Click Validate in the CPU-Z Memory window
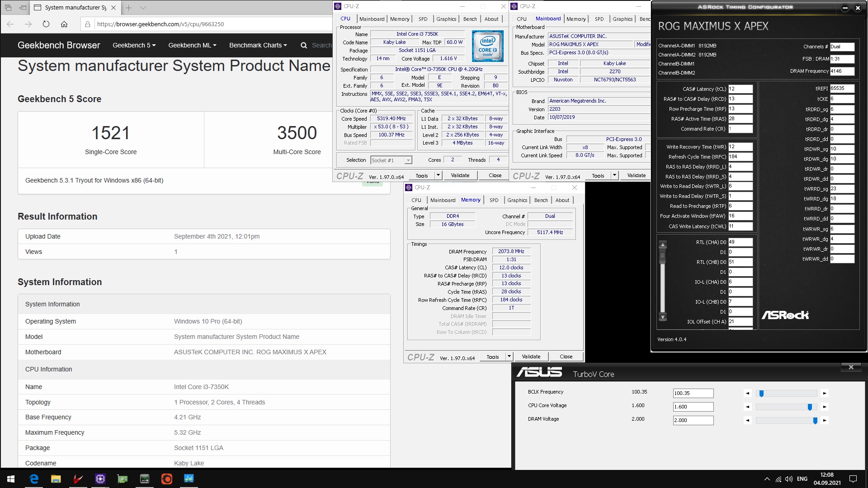Screen dimensions: 868x488 click(x=531, y=357)
